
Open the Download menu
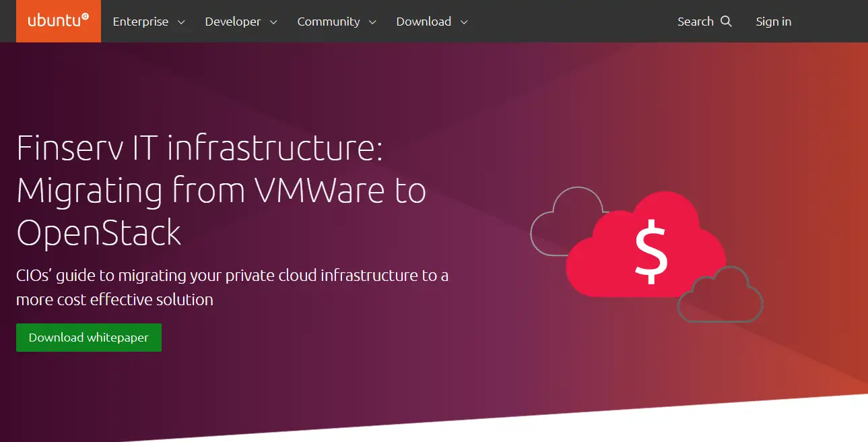pos(424,22)
